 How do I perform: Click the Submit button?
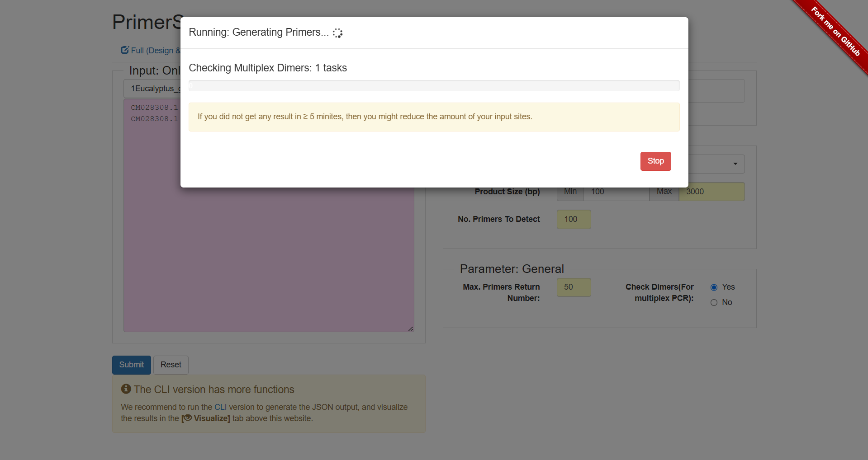click(131, 365)
